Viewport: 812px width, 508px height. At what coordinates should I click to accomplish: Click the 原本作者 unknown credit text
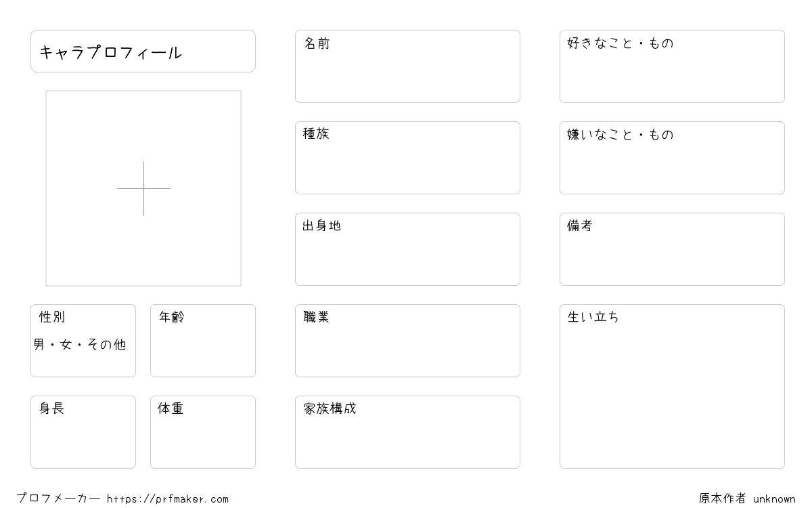coord(747,499)
